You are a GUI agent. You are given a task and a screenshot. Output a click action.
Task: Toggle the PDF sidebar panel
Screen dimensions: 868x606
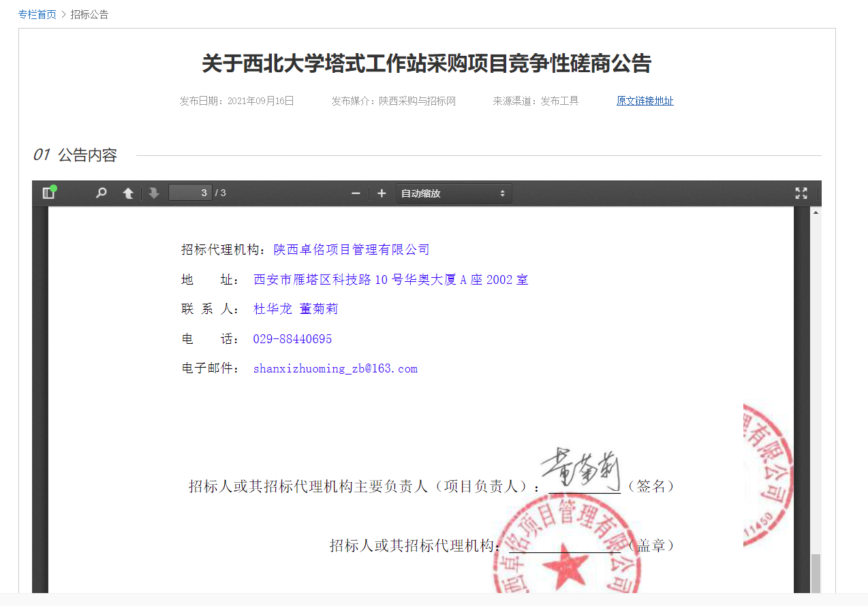coord(48,193)
